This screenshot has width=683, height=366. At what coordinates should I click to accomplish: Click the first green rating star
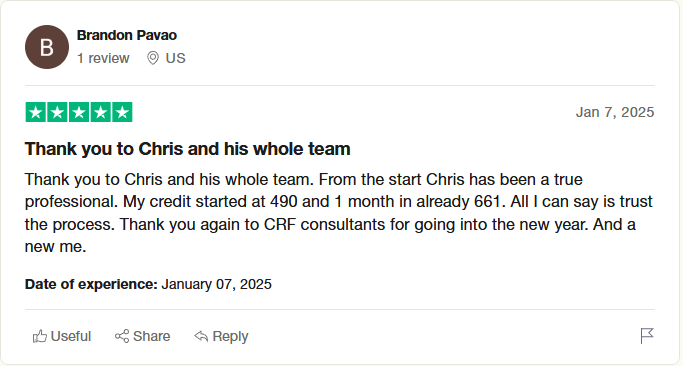[x=36, y=112]
